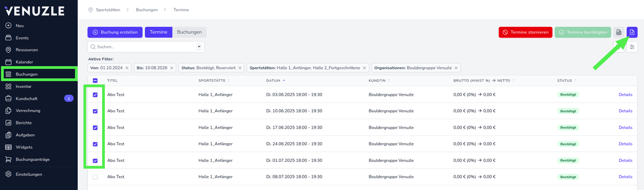Open the Aufgaben section
The image size is (644, 190).
point(25,135)
